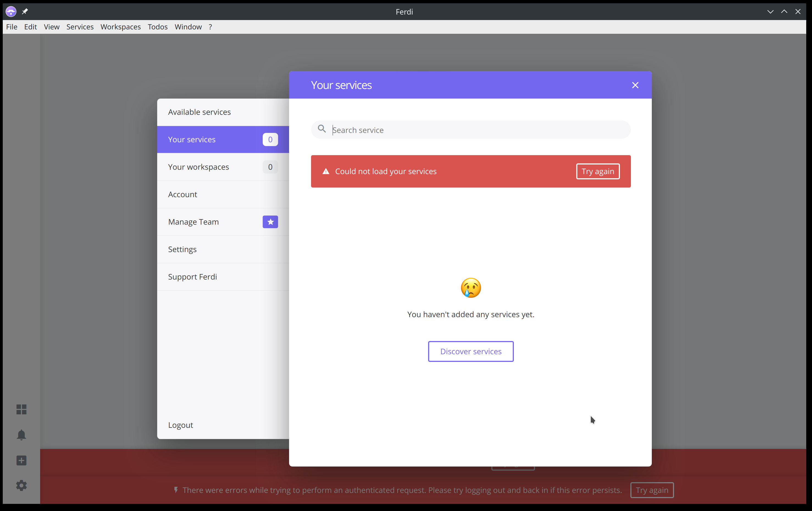Open the workspaces grid icon in the sidebar
812x511 pixels.
coord(21,409)
